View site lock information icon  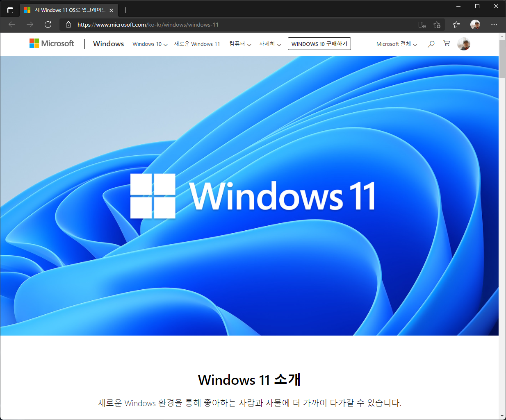(68, 25)
